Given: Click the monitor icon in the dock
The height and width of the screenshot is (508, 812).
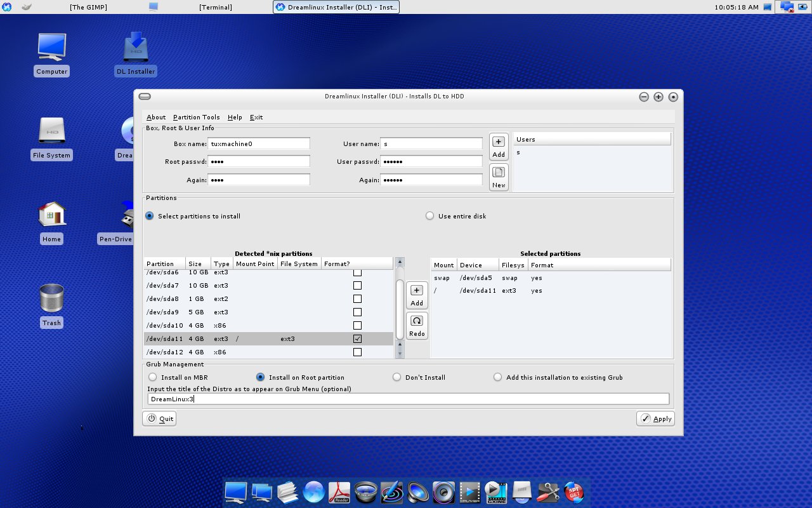Looking at the screenshot, I should click(x=236, y=492).
